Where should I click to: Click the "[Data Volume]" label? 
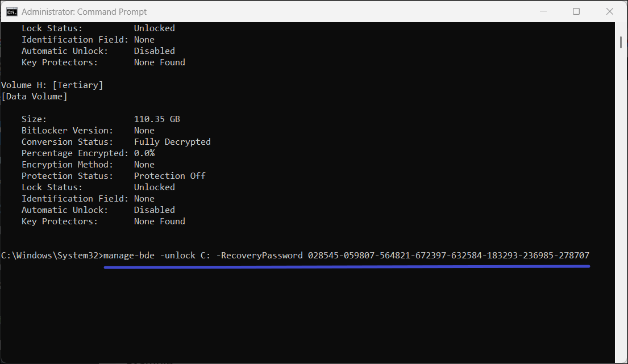(35, 97)
